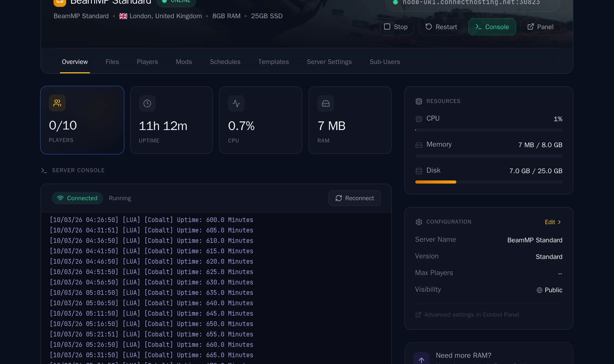This screenshot has width=614, height=364.
Task: Click the server address node-uk1.connecthosting.net
Action: [x=470, y=3]
